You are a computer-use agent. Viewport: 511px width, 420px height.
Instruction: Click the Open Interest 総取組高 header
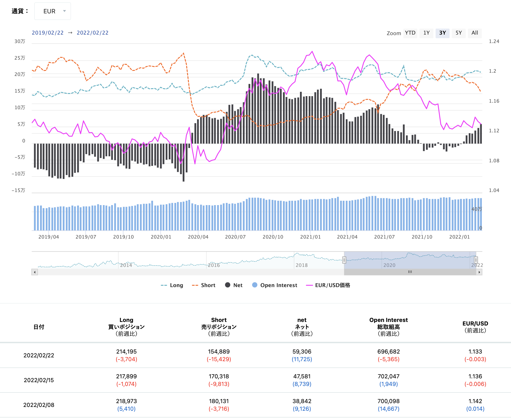389,327
